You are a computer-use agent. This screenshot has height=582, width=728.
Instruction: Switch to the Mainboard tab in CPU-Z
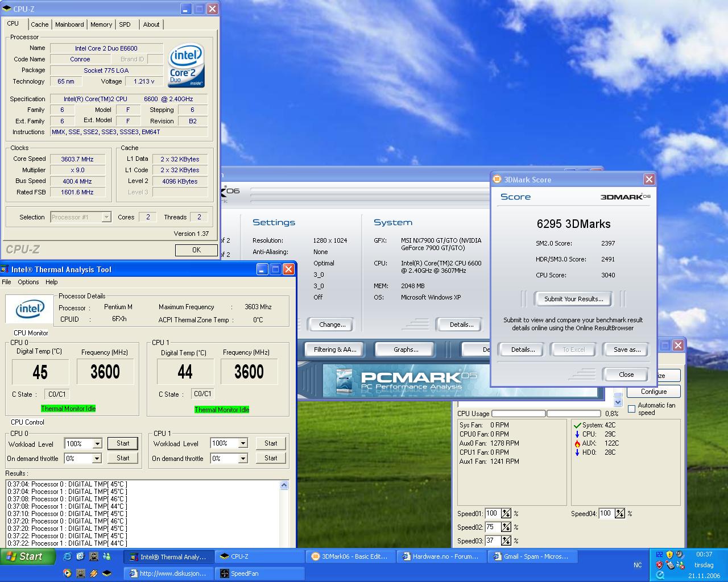(69, 24)
